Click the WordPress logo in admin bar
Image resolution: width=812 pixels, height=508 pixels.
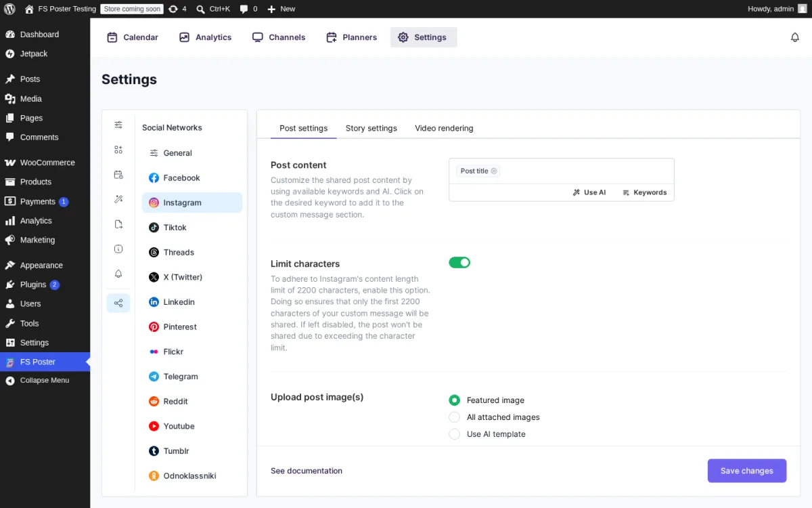coord(9,9)
